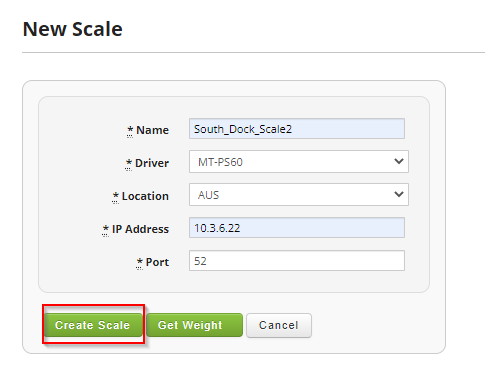Click the Name field label
The height and width of the screenshot is (391, 485).
point(152,130)
